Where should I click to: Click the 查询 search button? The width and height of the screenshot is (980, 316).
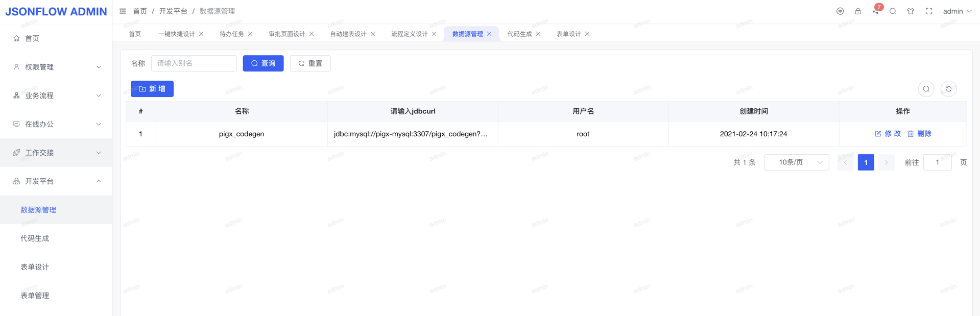click(x=263, y=63)
